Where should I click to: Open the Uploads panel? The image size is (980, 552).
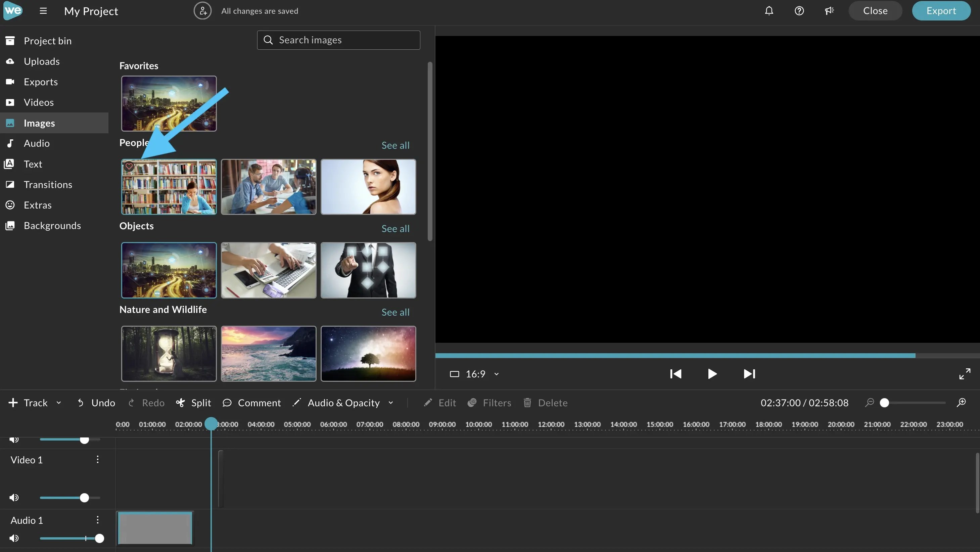coord(42,61)
